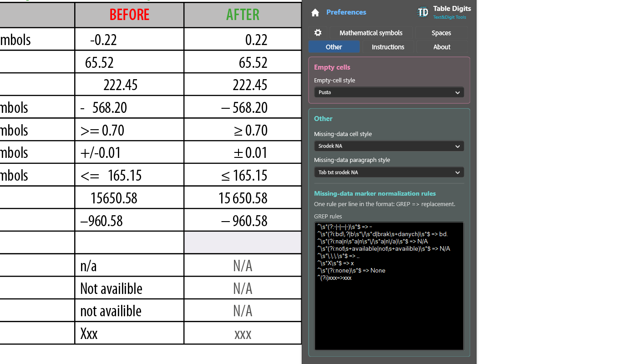
Task: Click inside the GREP rules text area
Action: click(x=389, y=286)
